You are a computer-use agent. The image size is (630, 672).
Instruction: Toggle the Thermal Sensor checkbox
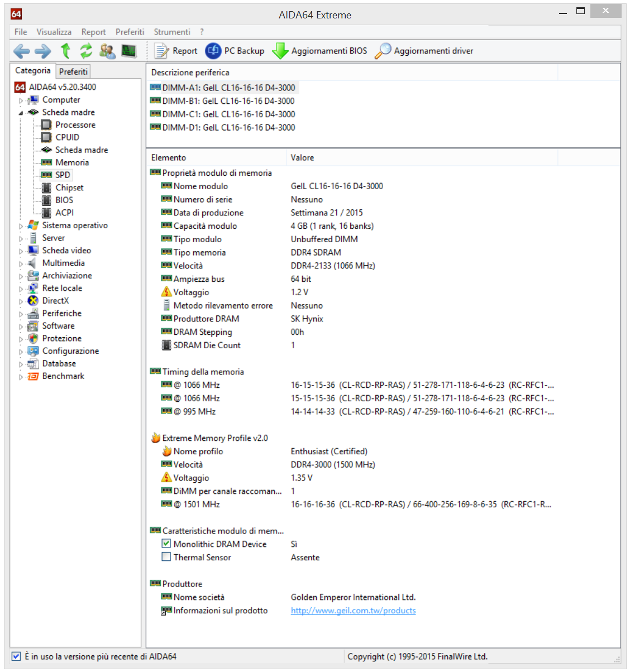tap(166, 557)
